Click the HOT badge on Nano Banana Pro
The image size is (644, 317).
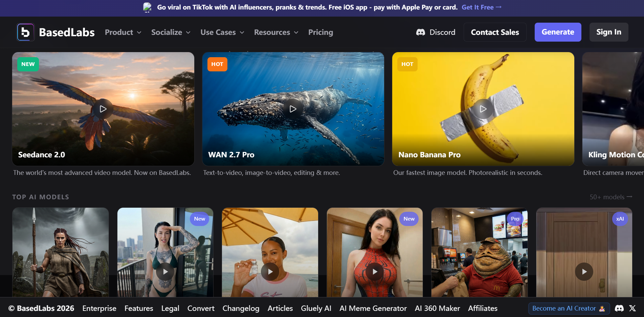[x=407, y=64]
